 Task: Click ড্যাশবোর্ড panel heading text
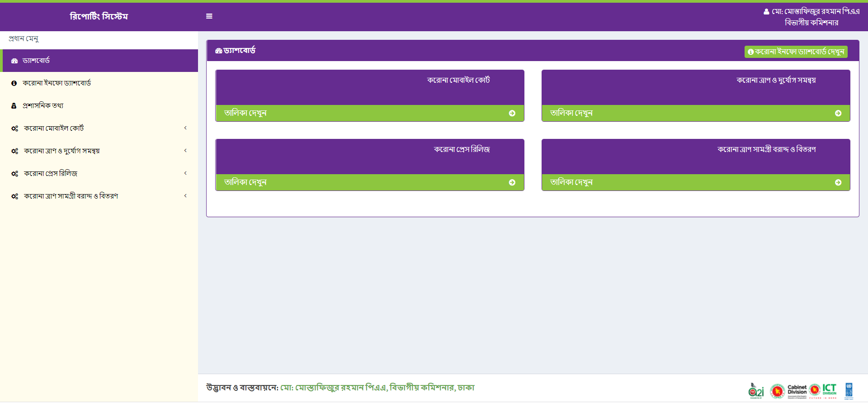(x=240, y=51)
